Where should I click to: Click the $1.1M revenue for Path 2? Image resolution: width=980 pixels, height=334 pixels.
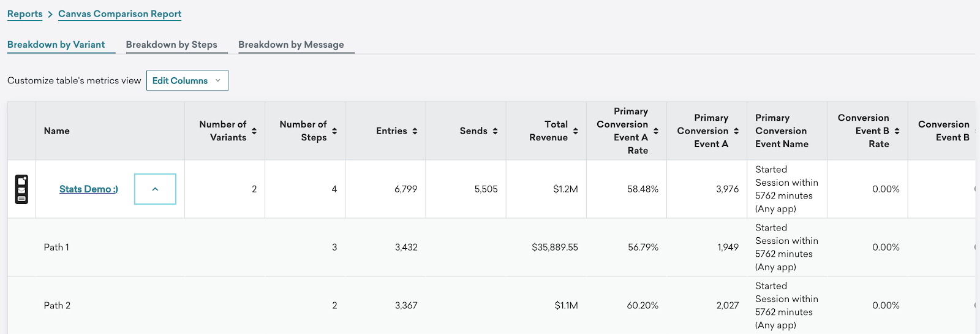[x=566, y=306]
